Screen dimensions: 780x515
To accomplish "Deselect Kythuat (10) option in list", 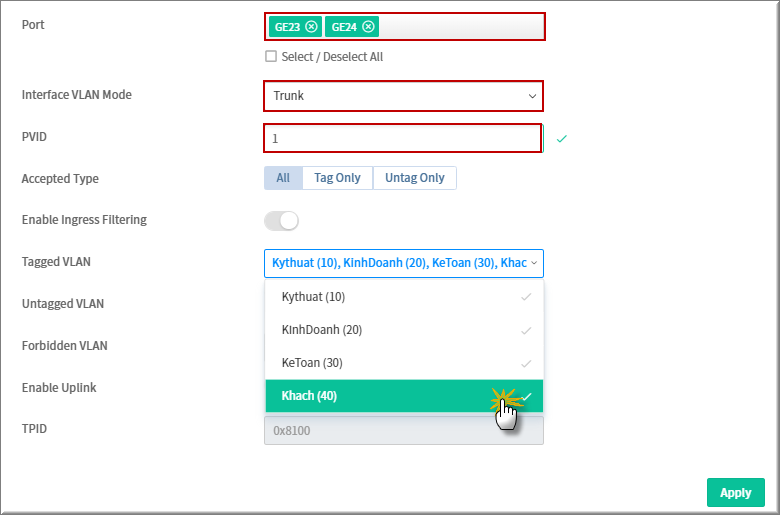I will (404, 297).
